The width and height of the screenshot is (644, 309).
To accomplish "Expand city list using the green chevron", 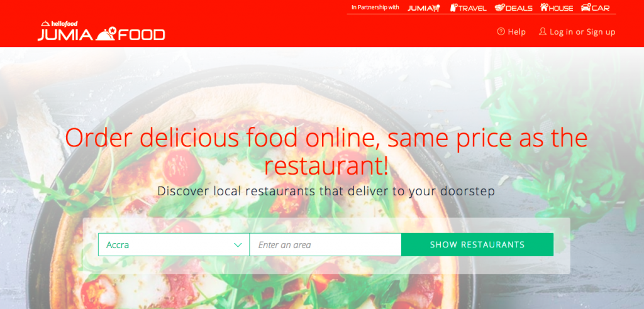I will pos(238,245).
